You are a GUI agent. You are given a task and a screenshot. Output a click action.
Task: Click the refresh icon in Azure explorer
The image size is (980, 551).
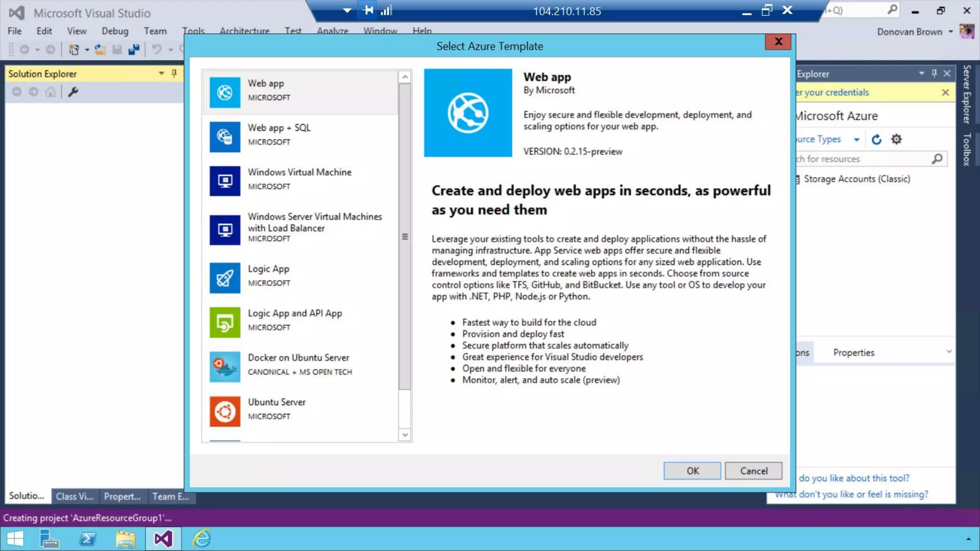pyautogui.click(x=876, y=139)
